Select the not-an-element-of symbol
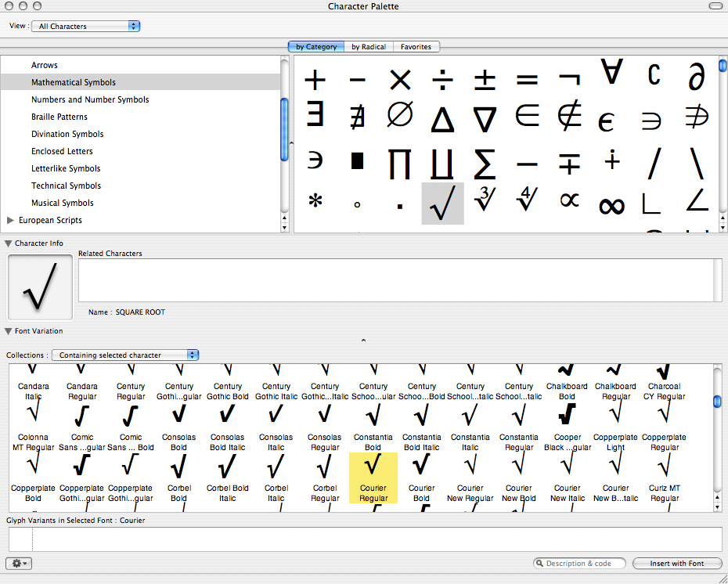The image size is (728, 584). [x=569, y=114]
